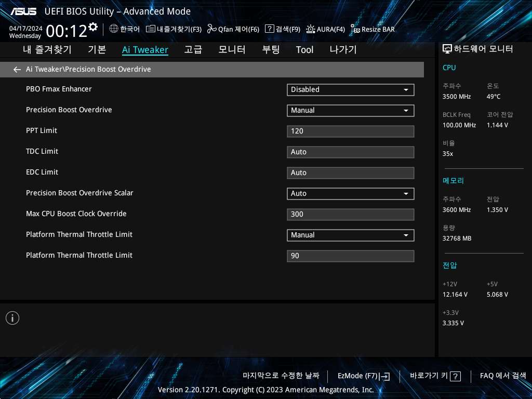The width and height of the screenshot is (532, 399).
Task: Click the memory voltage 1.350 V
Action: [497, 210]
